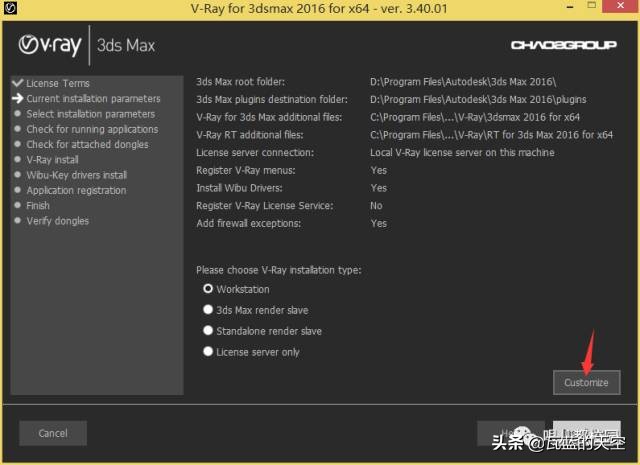
Task: Cancel the V-Ray installation
Action: [x=53, y=433]
